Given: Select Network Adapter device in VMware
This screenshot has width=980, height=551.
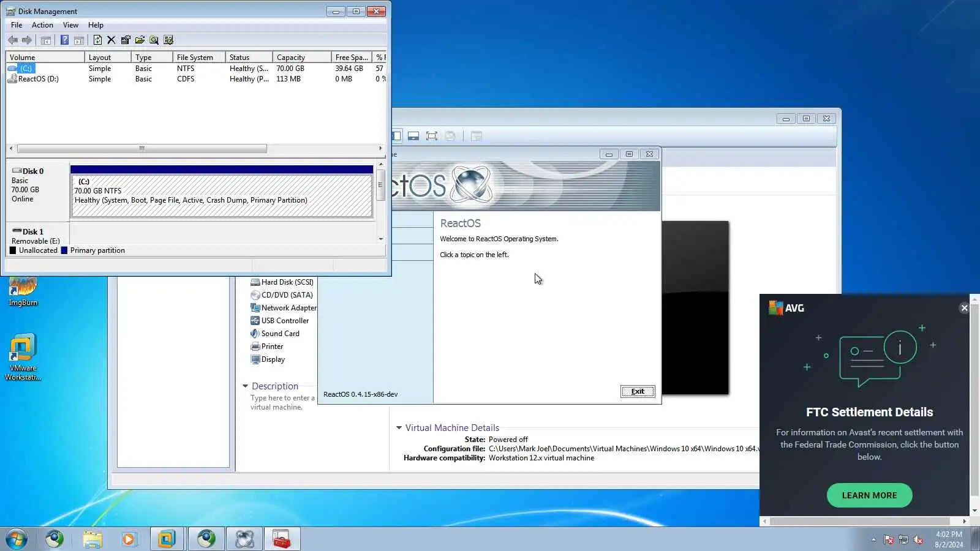Looking at the screenshot, I should (x=284, y=308).
